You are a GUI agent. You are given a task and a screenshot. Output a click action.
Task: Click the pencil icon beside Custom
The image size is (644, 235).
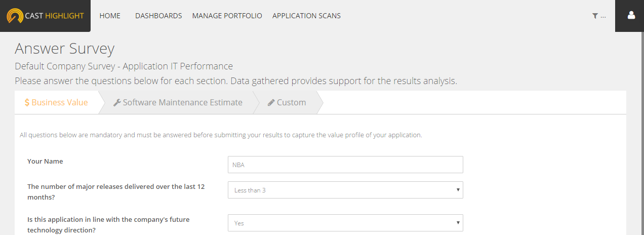[x=271, y=102]
